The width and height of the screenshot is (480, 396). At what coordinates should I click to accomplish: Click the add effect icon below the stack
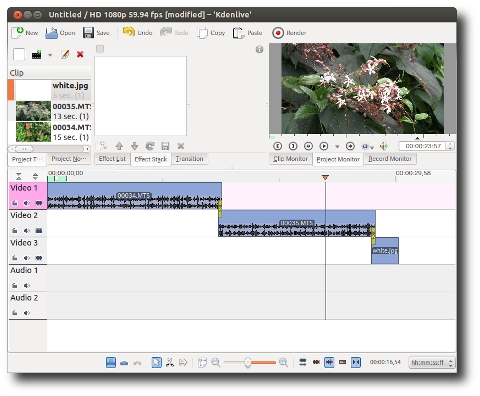[103, 146]
